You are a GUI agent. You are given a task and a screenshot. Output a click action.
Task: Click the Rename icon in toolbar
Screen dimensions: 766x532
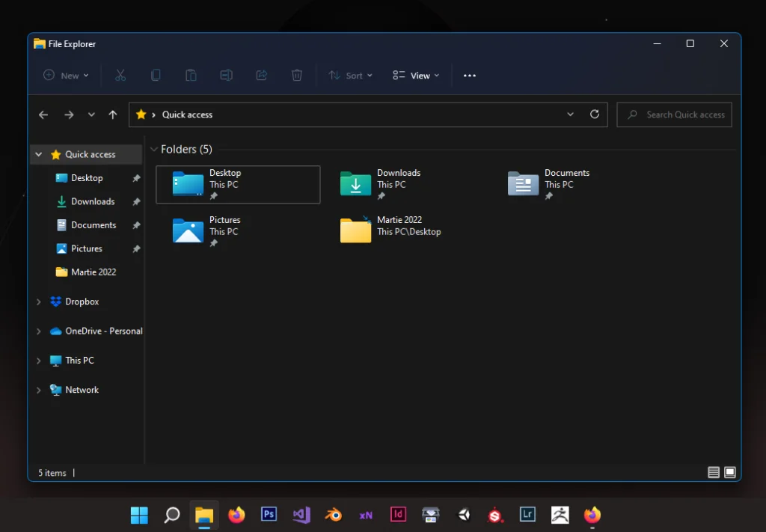[226, 75]
